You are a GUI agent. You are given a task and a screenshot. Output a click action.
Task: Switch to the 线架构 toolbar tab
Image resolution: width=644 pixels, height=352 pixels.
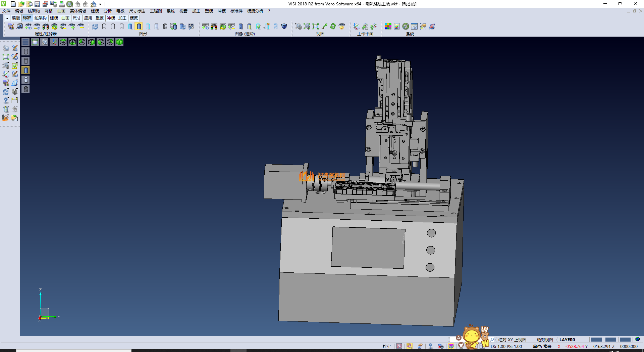point(40,18)
